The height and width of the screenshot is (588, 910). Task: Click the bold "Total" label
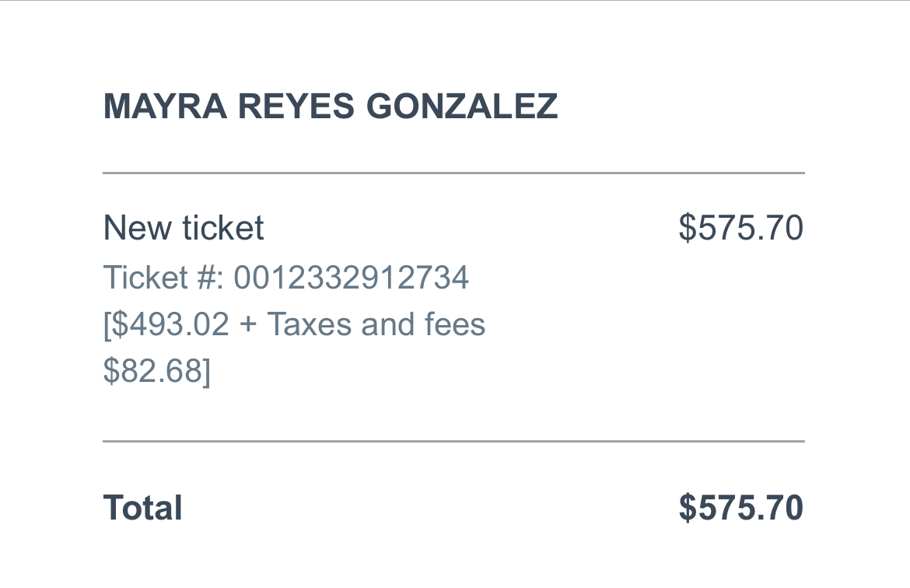point(143,508)
